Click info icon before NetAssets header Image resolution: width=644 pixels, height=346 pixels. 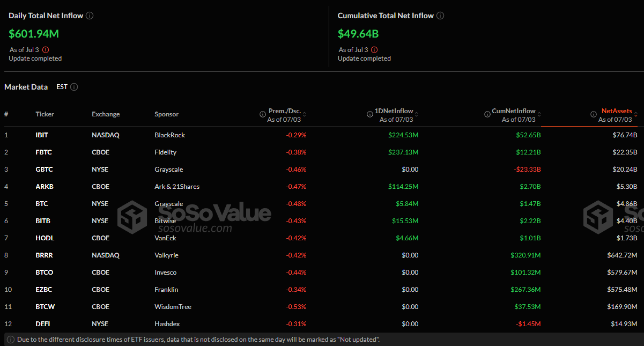[594, 114]
